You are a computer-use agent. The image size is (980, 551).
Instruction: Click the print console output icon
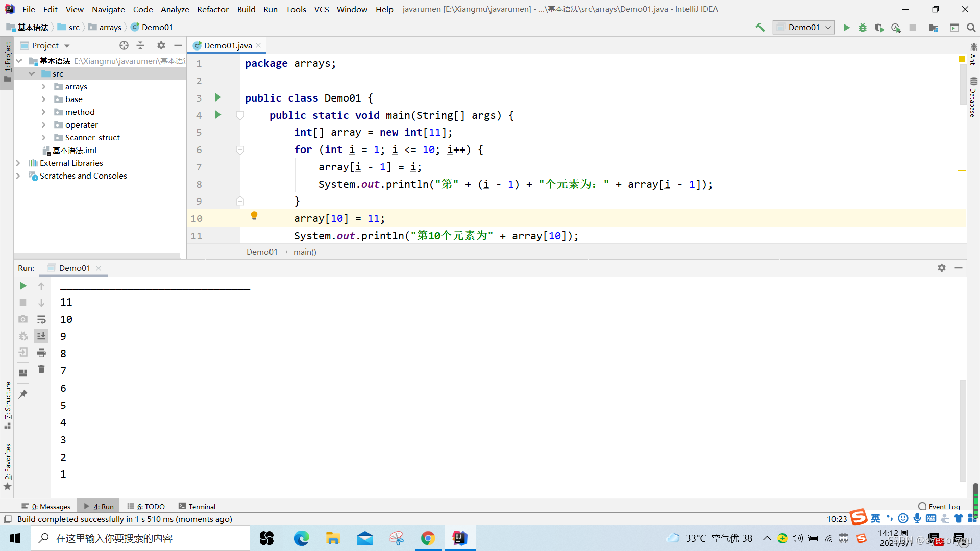click(41, 353)
